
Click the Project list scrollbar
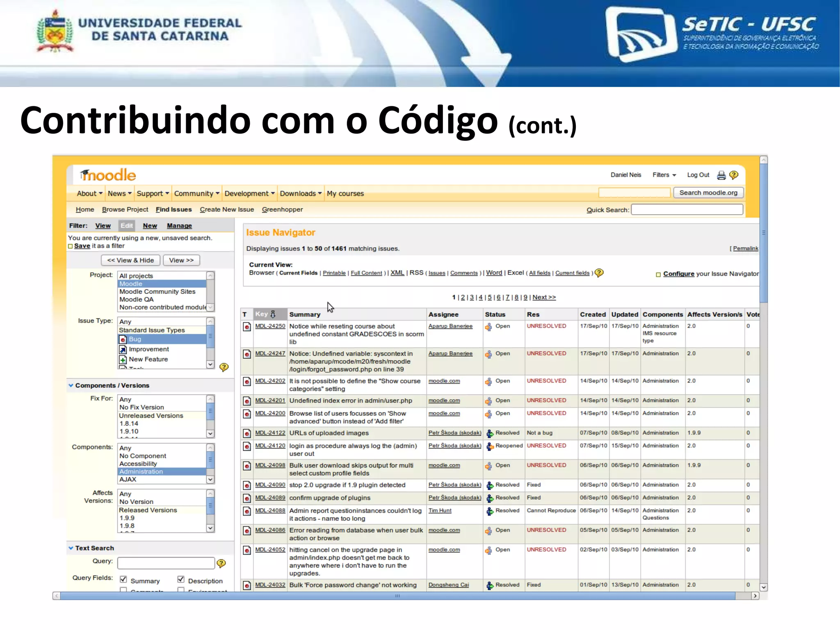click(210, 291)
